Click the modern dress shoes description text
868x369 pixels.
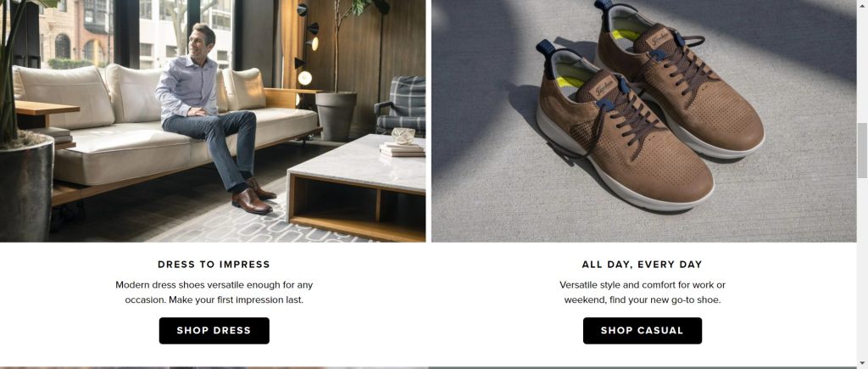tap(214, 293)
